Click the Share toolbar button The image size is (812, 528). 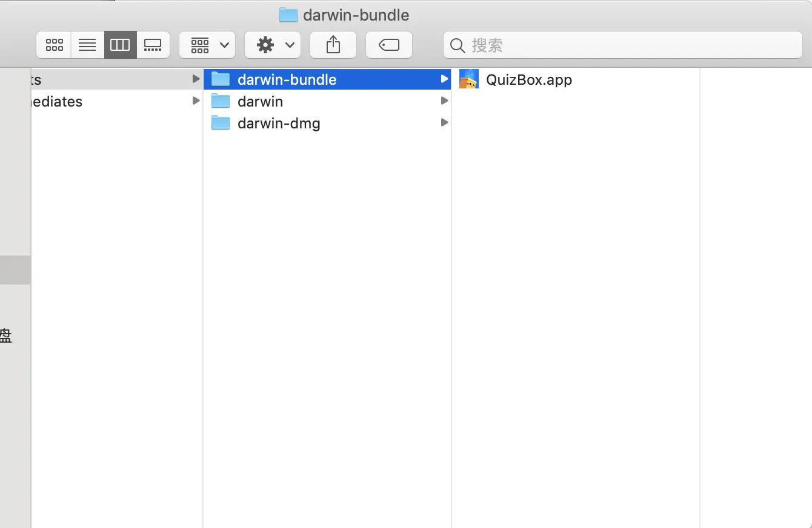[333, 45]
